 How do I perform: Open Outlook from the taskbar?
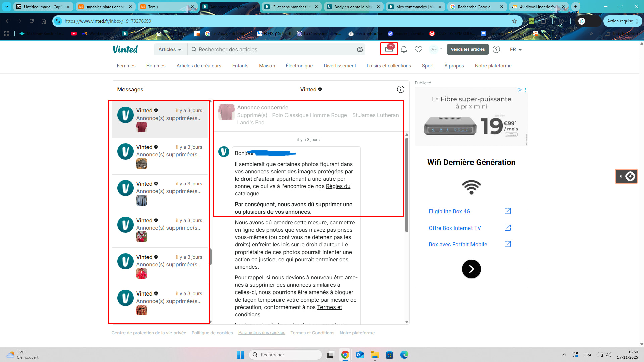360,355
